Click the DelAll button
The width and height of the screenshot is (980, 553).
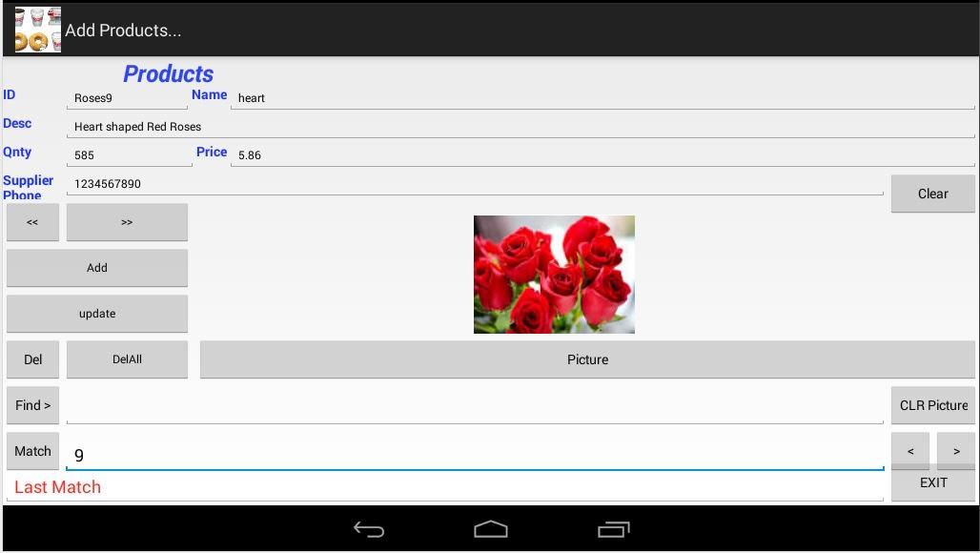(127, 359)
